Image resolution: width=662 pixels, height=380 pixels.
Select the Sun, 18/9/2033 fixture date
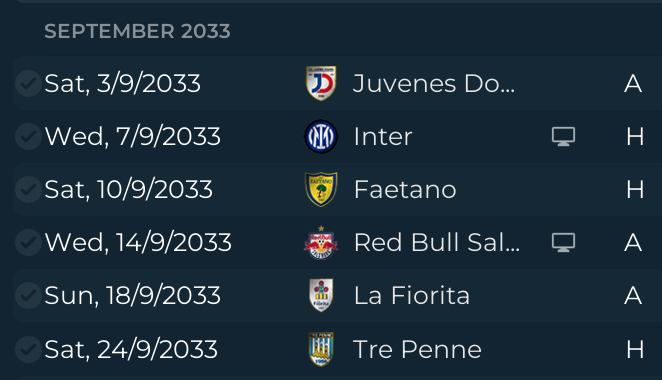tap(133, 295)
